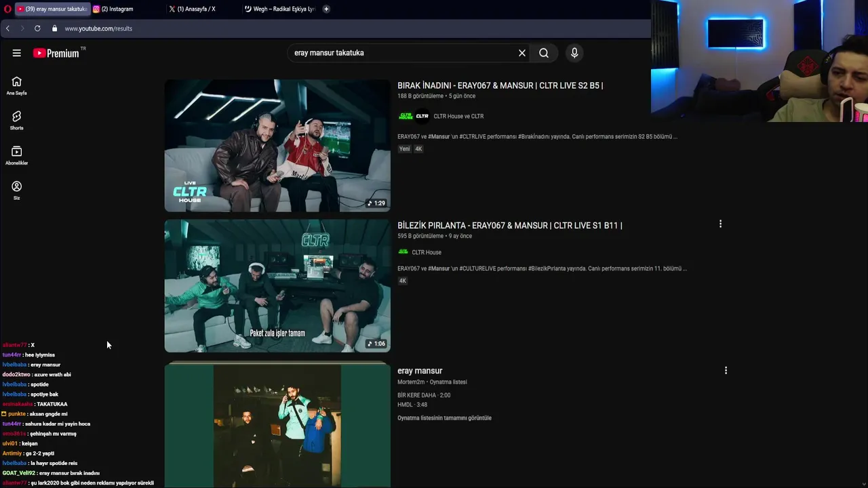
Task: Click chat message azure wrath abi
Action: (53, 374)
